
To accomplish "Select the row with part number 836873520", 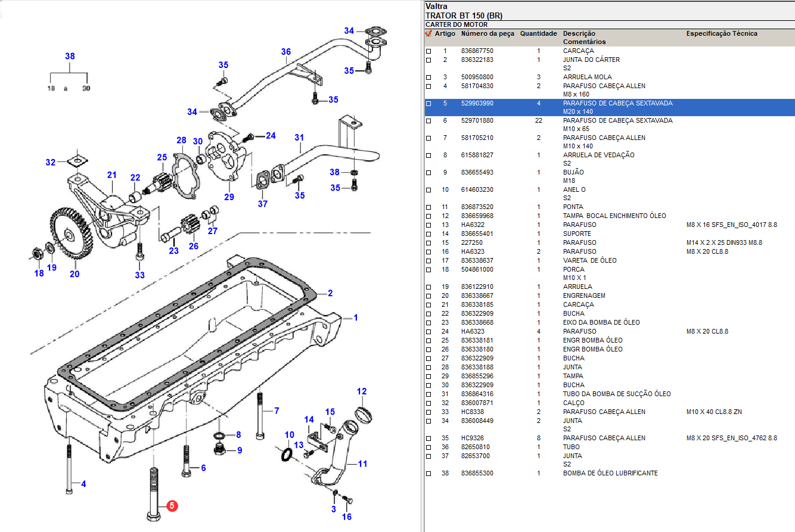I will click(477, 207).
